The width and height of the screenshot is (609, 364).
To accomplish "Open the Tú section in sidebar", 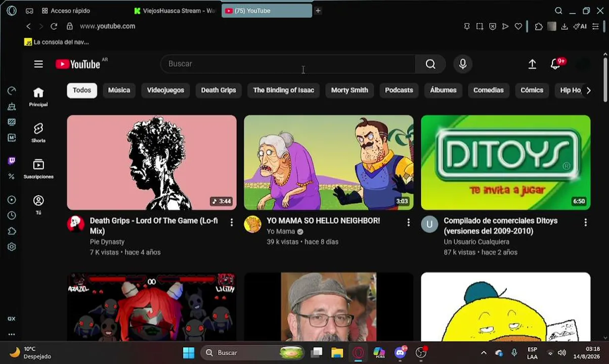I will (x=38, y=205).
